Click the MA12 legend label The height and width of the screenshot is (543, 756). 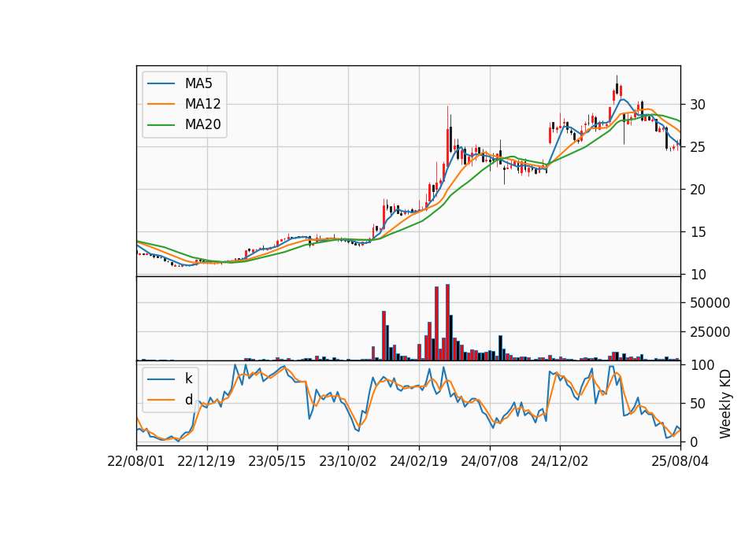tap(202, 104)
